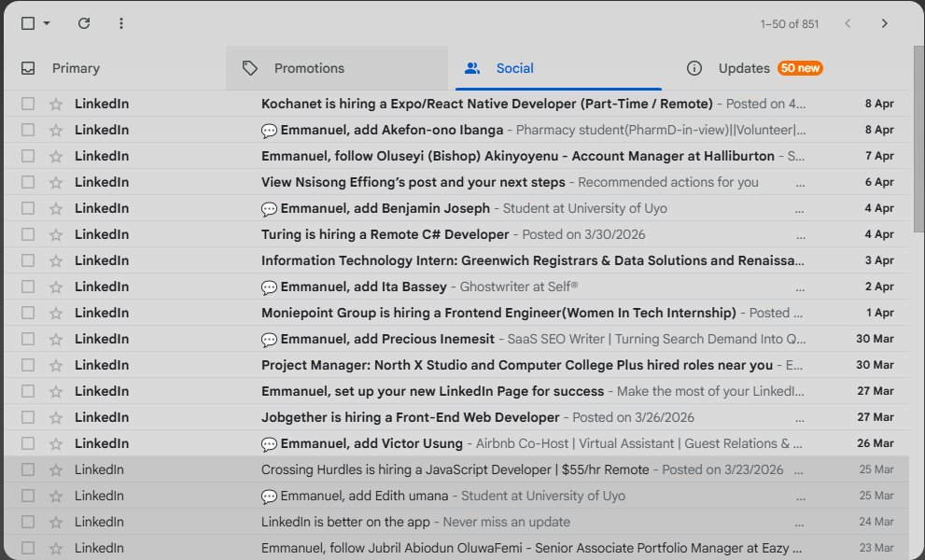This screenshot has height=560, width=925.
Task: Select the Kochanet hiring email checkbox
Action: (28, 104)
